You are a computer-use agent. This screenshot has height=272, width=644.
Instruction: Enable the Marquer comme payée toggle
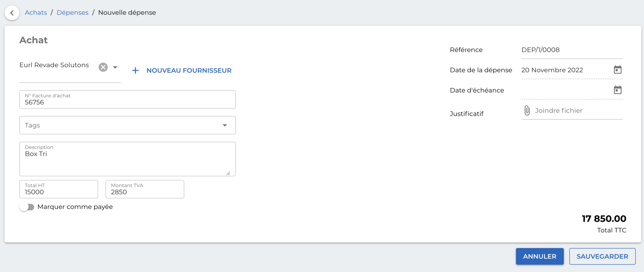pos(27,207)
